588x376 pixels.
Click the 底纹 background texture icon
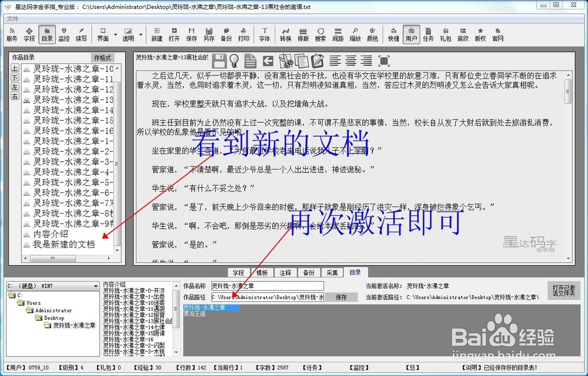(463, 35)
